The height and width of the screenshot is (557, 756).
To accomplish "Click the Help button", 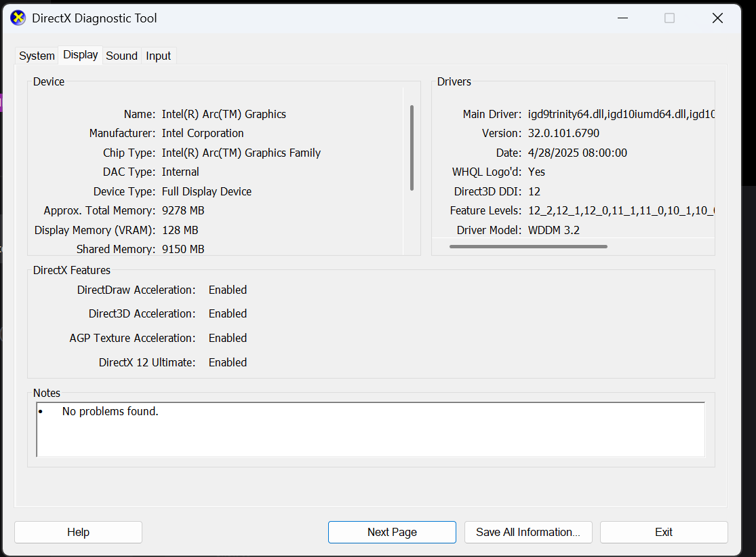I will pyautogui.click(x=78, y=532).
